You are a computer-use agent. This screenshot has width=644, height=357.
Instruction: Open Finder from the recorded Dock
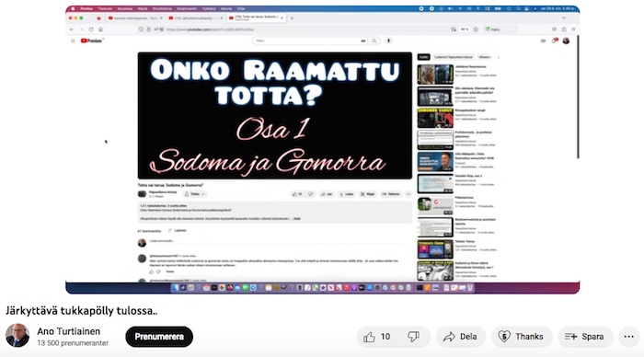(176, 288)
